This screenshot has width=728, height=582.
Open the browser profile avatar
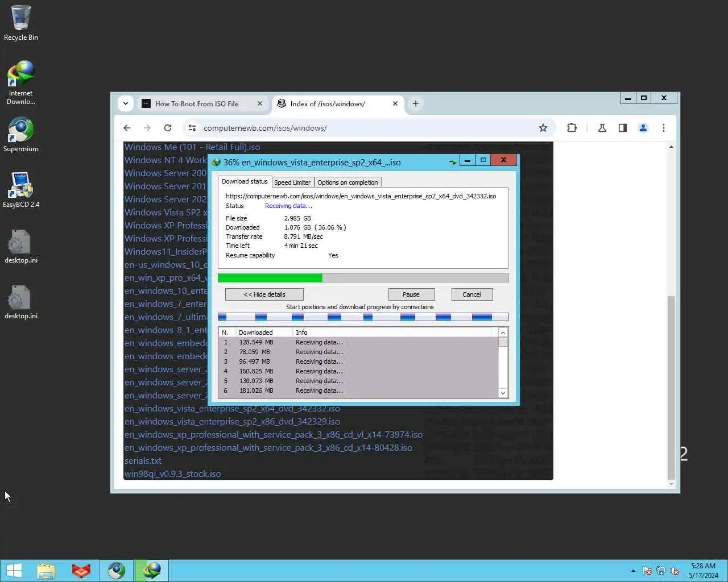[x=643, y=128]
